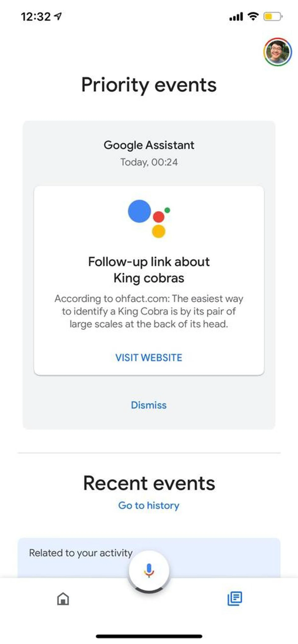The width and height of the screenshot is (298, 644).
Task: Tap the Today, 00:24 timestamp
Action: click(149, 162)
